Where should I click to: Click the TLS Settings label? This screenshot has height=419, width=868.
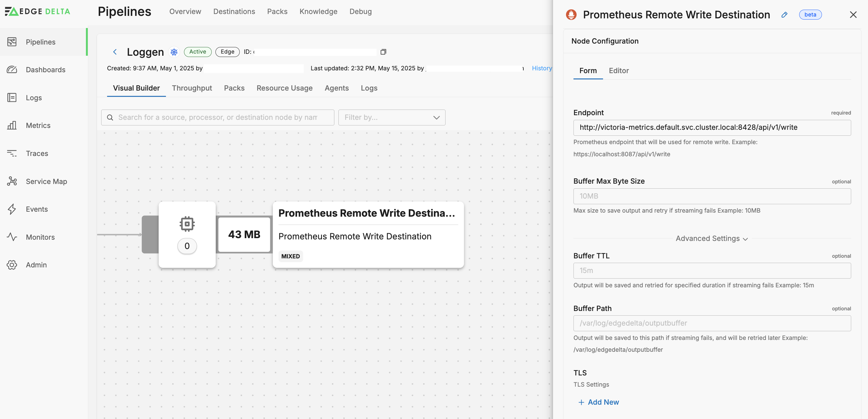pyautogui.click(x=591, y=384)
